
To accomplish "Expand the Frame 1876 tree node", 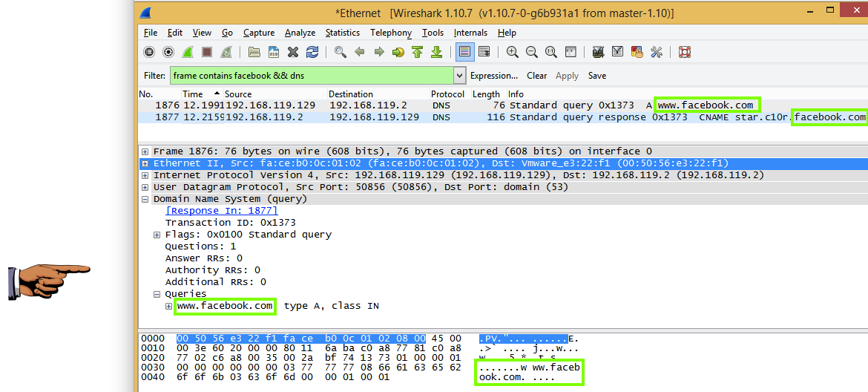I will tap(145, 151).
